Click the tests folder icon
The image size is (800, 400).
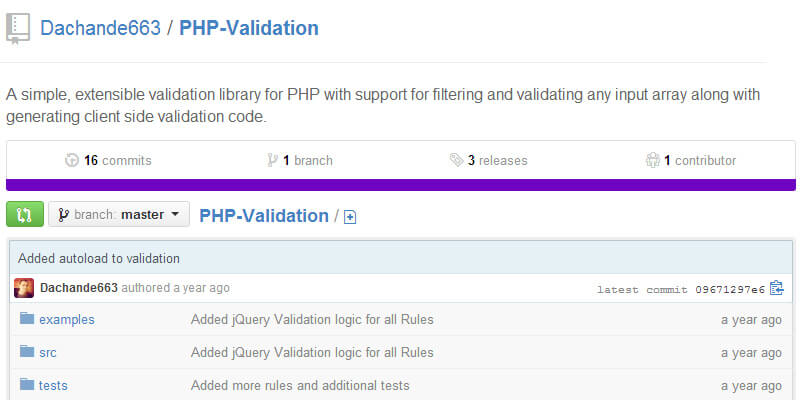[x=26, y=385]
